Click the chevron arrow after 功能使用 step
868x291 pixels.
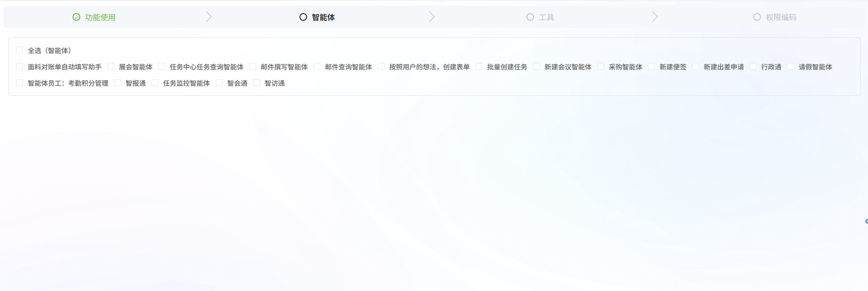209,17
